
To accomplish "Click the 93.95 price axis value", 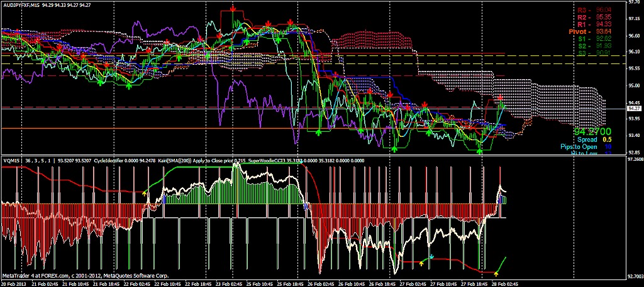I will click(634, 119).
